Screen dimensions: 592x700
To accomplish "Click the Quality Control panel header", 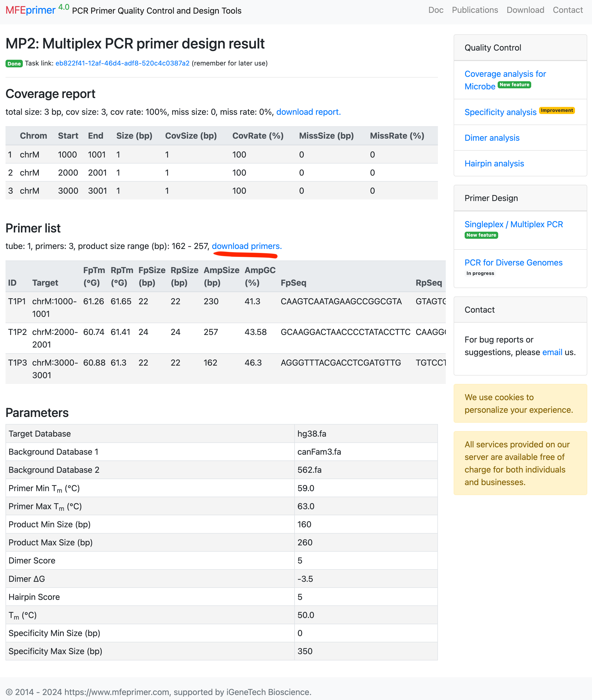I will click(x=520, y=48).
